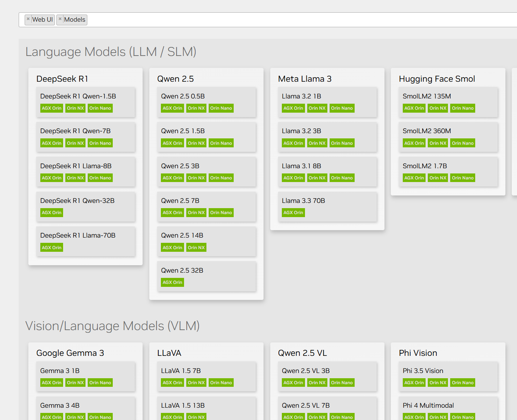Screen dimensions: 517x420
Task: Open the Qwen 2.5 1.5B card
Action: (x=206, y=137)
